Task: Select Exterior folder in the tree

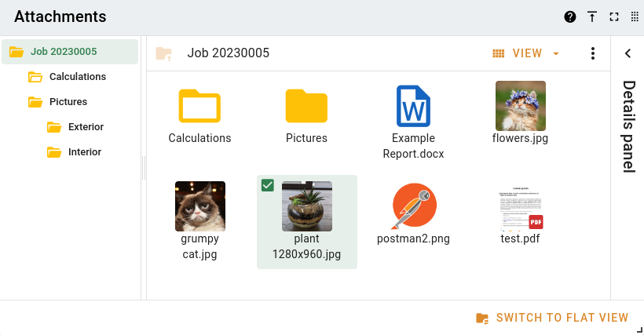Action: pyautogui.click(x=86, y=127)
